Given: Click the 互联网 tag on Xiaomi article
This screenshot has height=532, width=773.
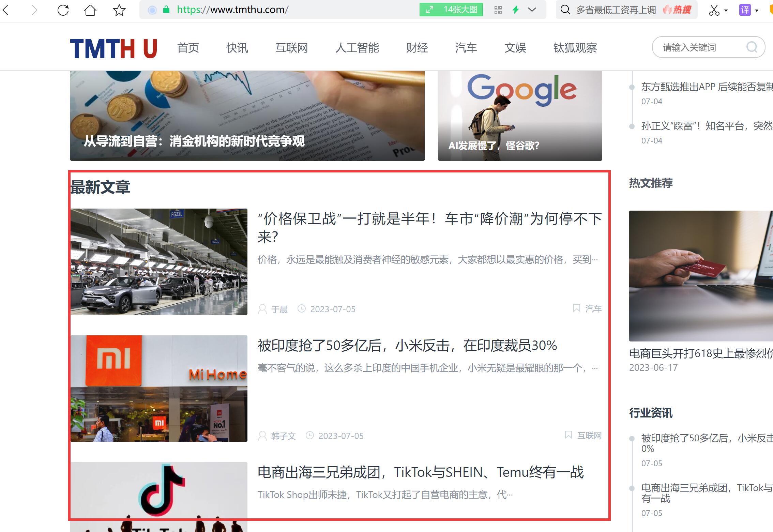Looking at the screenshot, I should (x=590, y=435).
